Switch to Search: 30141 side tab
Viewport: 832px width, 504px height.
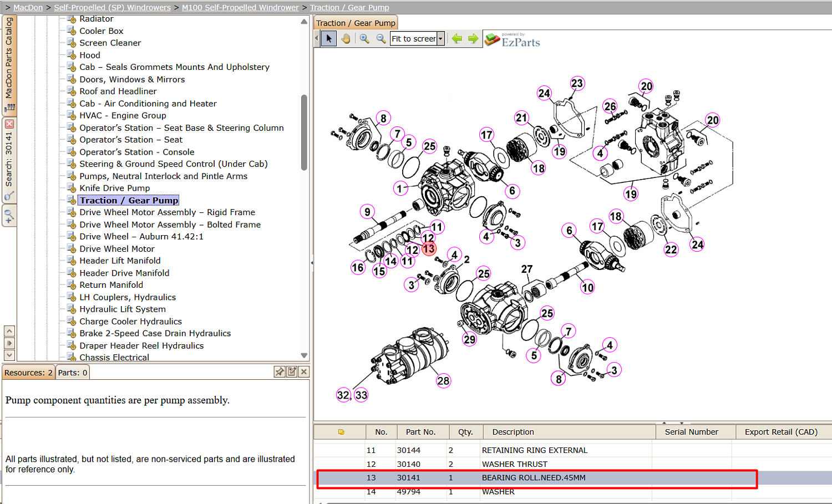click(x=9, y=160)
